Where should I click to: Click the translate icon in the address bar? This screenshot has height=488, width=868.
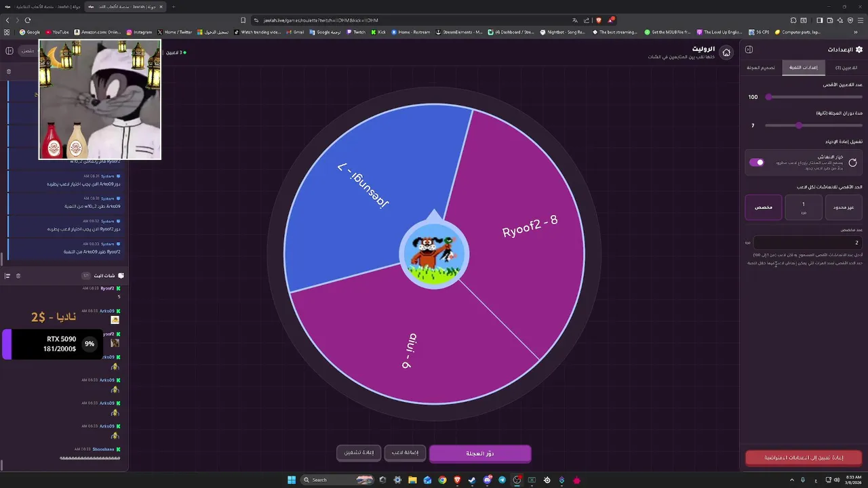(x=575, y=20)
